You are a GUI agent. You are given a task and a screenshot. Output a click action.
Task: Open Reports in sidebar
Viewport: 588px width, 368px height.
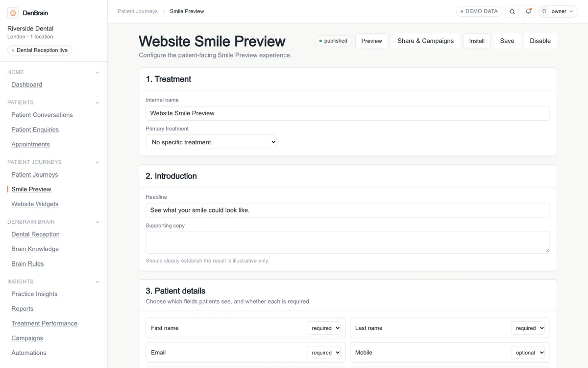click(x=23, y=309)
